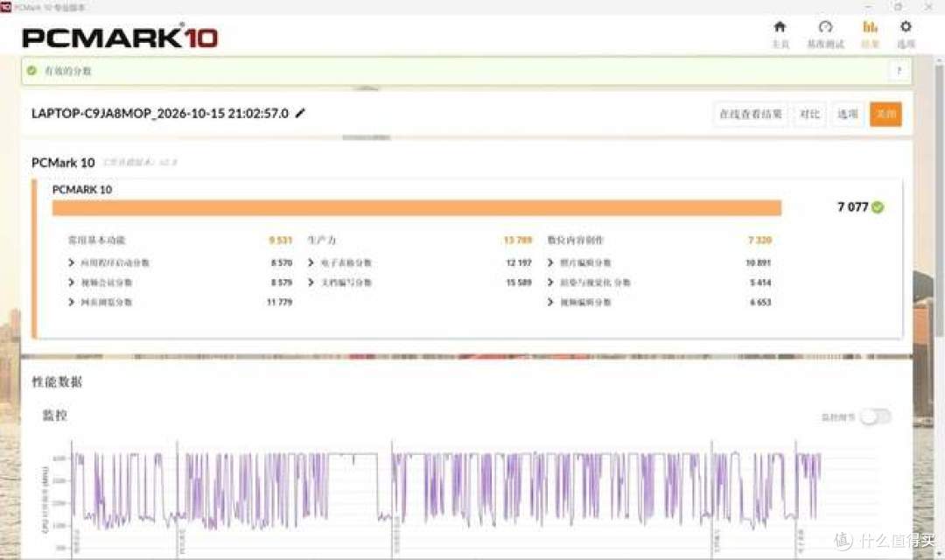Click the green valid-score check beside 7 077
Viewport: 945px width, 560px height.
[878, 207]
